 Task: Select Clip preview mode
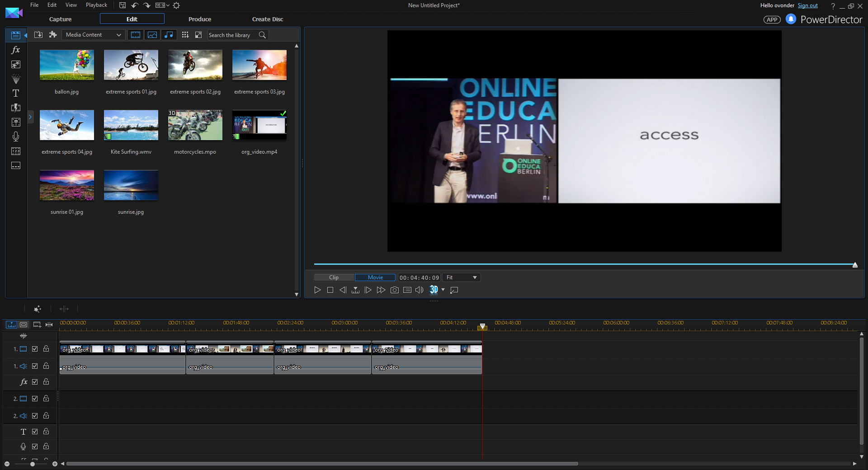(x=334, y=277)
